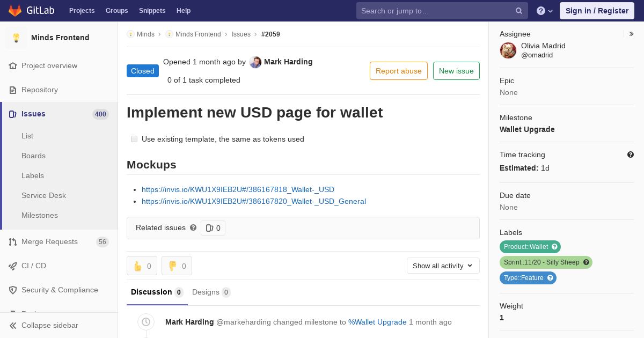This screenshot has width=644, height=338.
Task: Click the Related issues help icon
Action: pos(193,227)
